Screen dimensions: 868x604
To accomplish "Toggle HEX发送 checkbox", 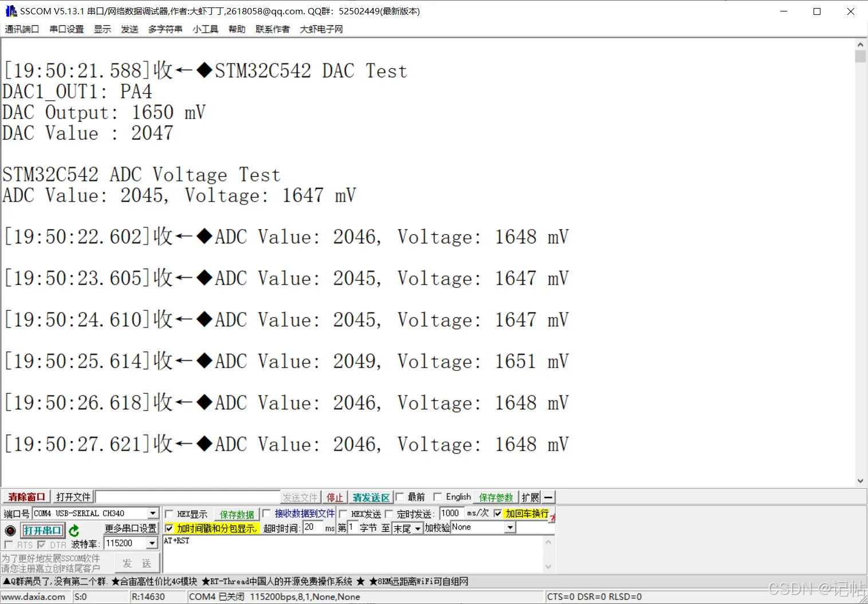I will point(343,514).
